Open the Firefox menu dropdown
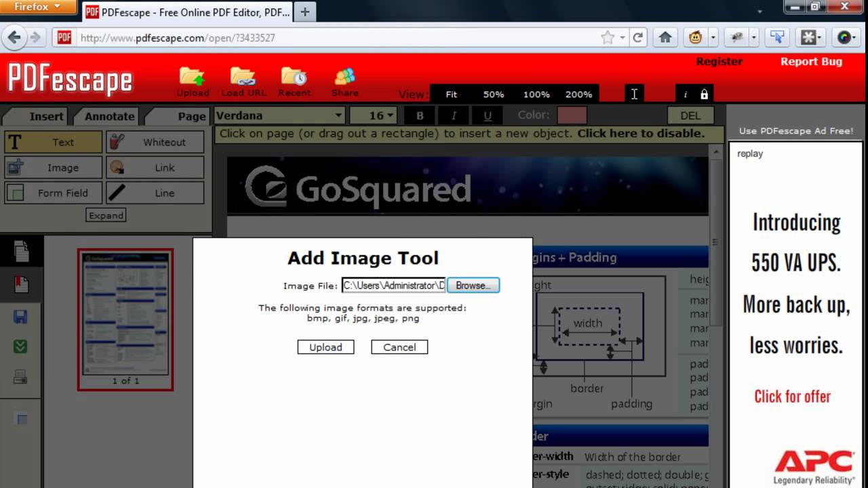The width and height of the screenshot is (868, 488). (x=38, y=7)
